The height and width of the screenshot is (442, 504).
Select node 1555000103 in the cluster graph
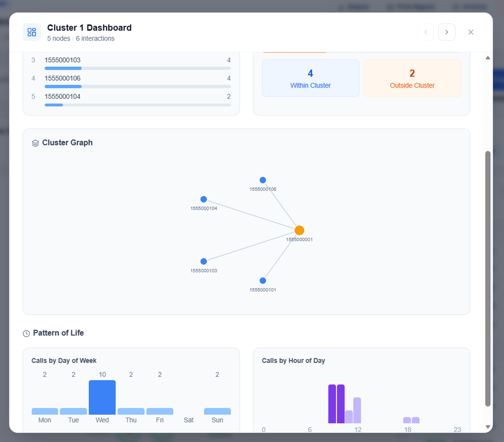[x=203, y=261]
